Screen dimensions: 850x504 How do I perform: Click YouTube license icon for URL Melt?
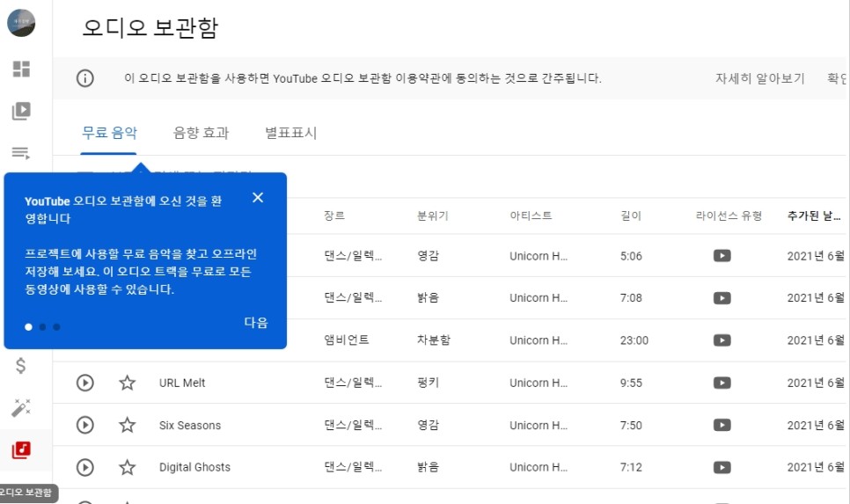[x=722, y=383]
